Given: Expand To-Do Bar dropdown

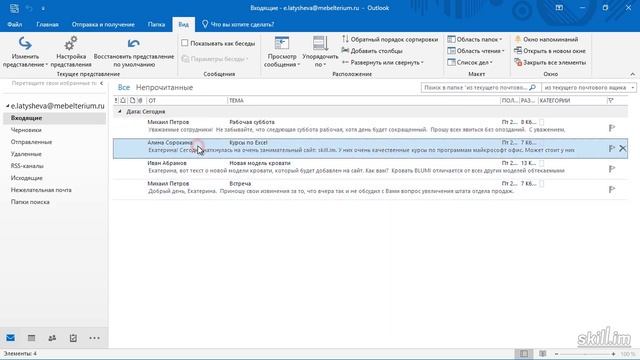Looking at the screenshot, I should point(470,62).
